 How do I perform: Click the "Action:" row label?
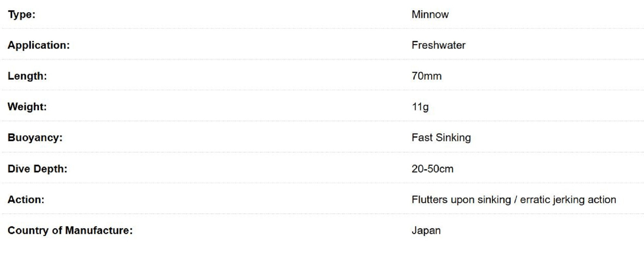pos(26,200)
